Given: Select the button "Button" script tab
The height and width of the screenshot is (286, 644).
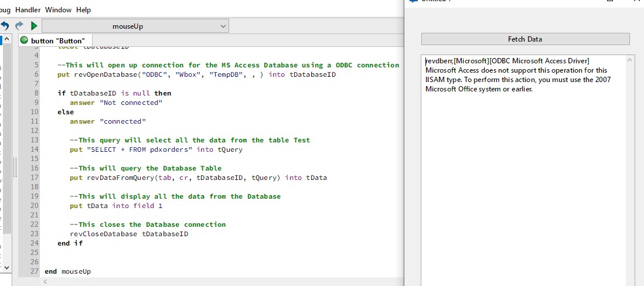Looking at the screenshot, I should click(57, 40).
